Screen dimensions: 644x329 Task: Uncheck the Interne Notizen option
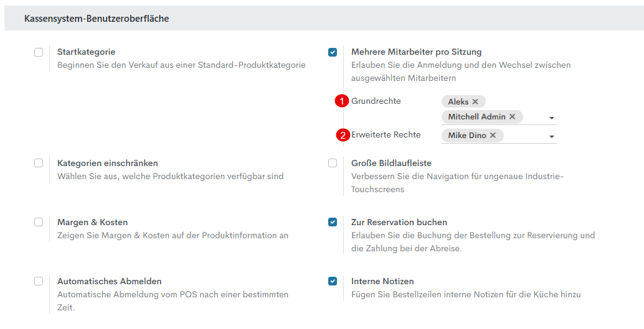coord(333,281)
